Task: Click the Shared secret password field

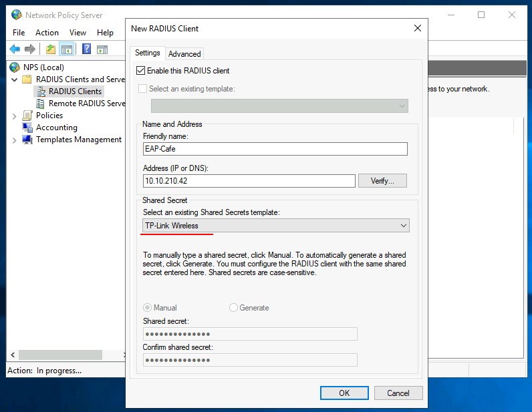Action: [x=250, y=334]
